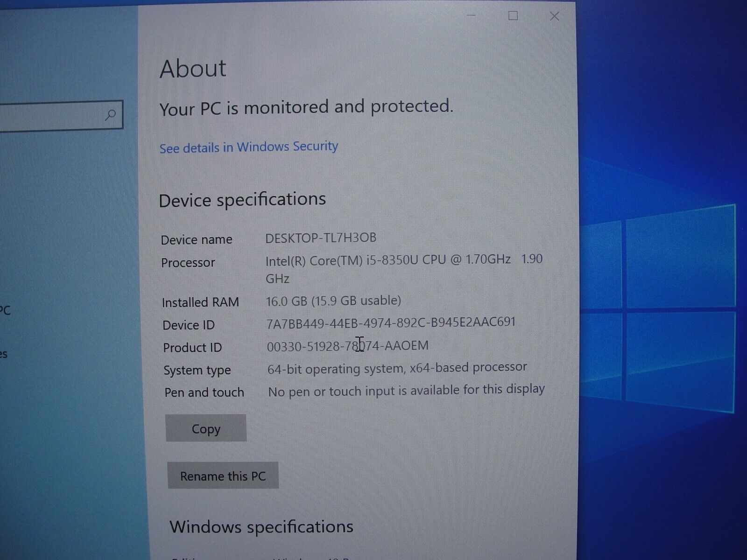Maximize the Settings window
This screenshot has height=560, width=747.
513,16
